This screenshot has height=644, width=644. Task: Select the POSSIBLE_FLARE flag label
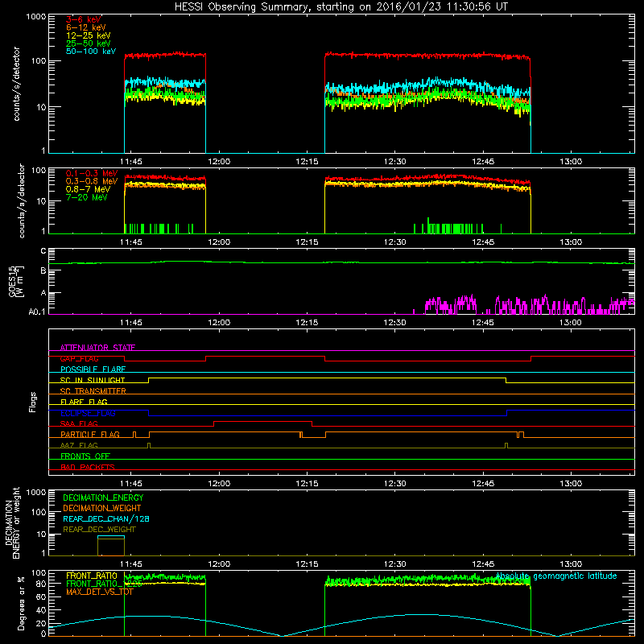(x=93, y=369)
